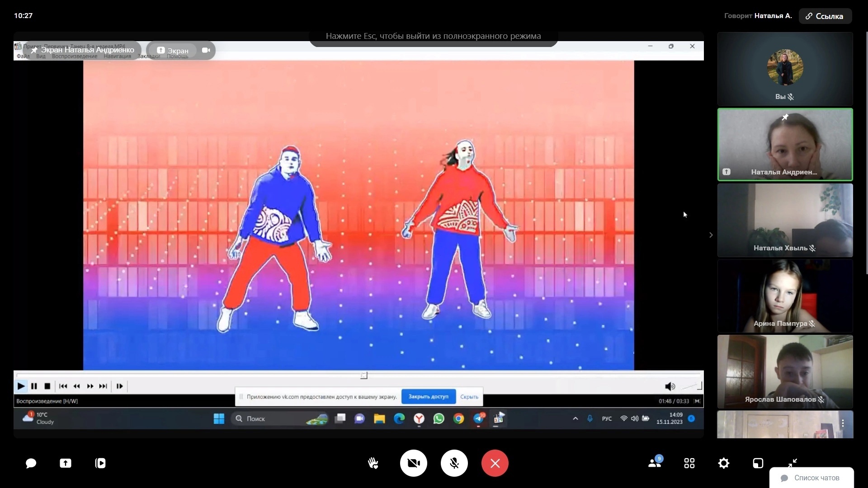Screen dimensions: 868x488
Task: Open the Воспроизведение menu in media player
Action: pyautogui.click(x=75, y=56)
